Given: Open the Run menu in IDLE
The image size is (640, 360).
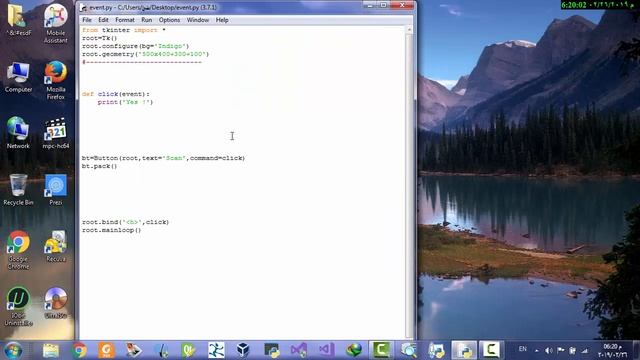Looking at the screenshot, I should (147, 20).
